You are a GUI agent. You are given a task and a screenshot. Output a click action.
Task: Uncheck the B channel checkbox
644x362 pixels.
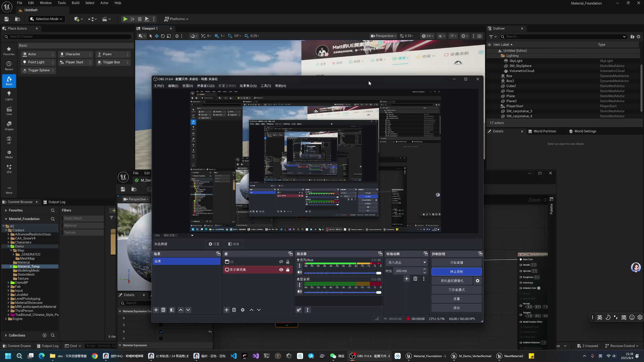coord(161,332)
